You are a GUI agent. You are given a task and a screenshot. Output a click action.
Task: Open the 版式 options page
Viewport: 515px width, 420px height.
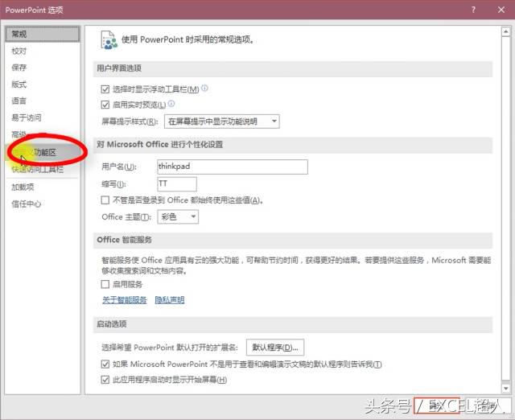[x=19, y=84]
